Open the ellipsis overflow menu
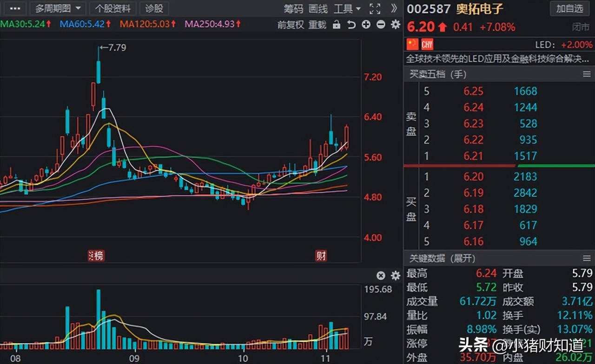 click(14, 8)
